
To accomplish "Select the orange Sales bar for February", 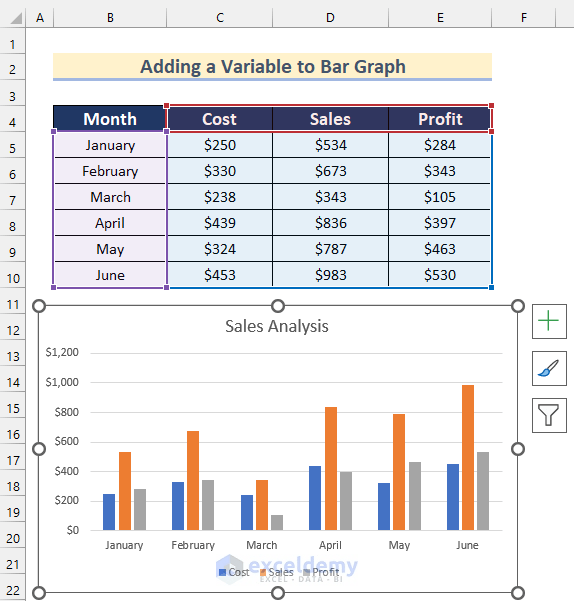I will [x=193, y=481].
